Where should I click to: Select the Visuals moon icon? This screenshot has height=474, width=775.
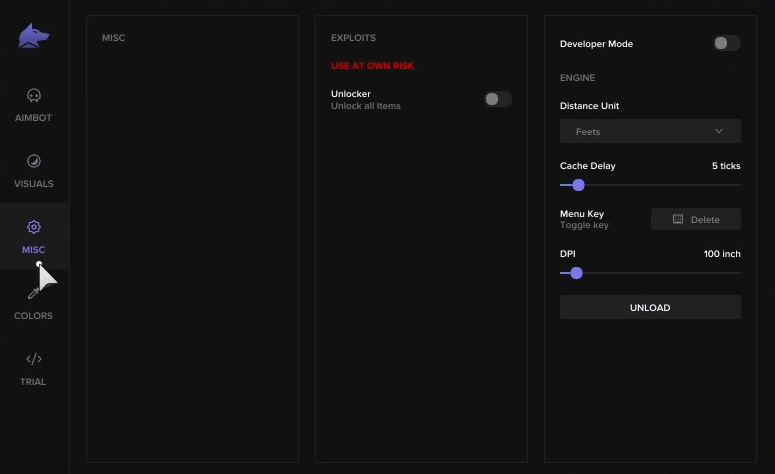pyautogui.click(x=33, y=161)
